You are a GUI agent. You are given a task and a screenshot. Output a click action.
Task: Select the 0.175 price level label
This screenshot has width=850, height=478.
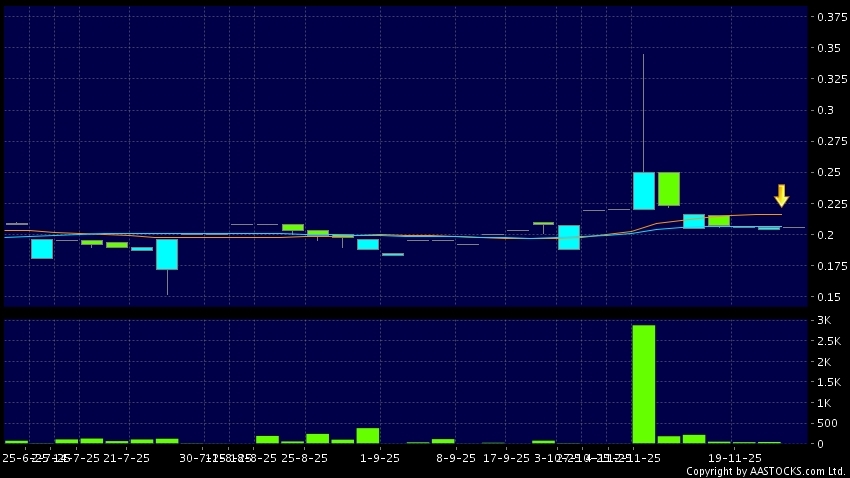(x=830, y=266)
